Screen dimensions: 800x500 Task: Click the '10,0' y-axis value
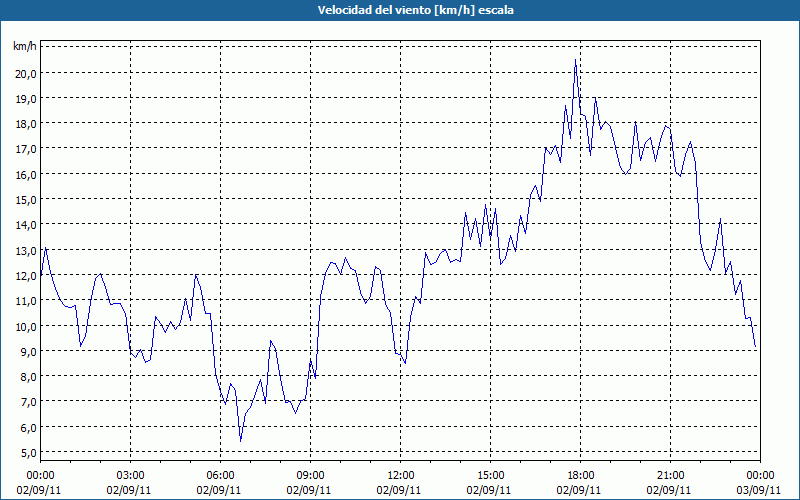(27, 326)
